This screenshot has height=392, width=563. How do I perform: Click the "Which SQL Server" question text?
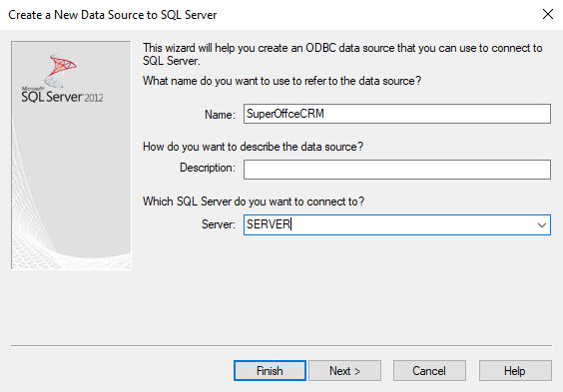[254, 201]
